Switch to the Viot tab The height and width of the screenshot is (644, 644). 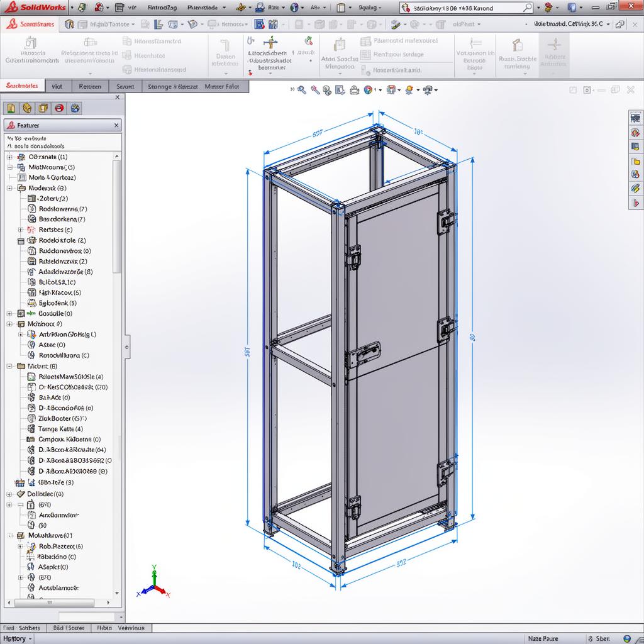click(x=57, y=86)
